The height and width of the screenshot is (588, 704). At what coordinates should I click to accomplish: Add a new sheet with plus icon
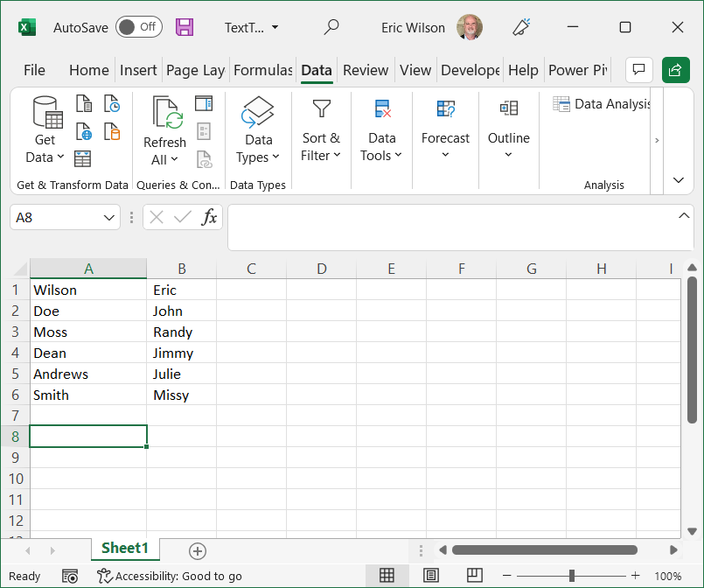click(198, 550)
